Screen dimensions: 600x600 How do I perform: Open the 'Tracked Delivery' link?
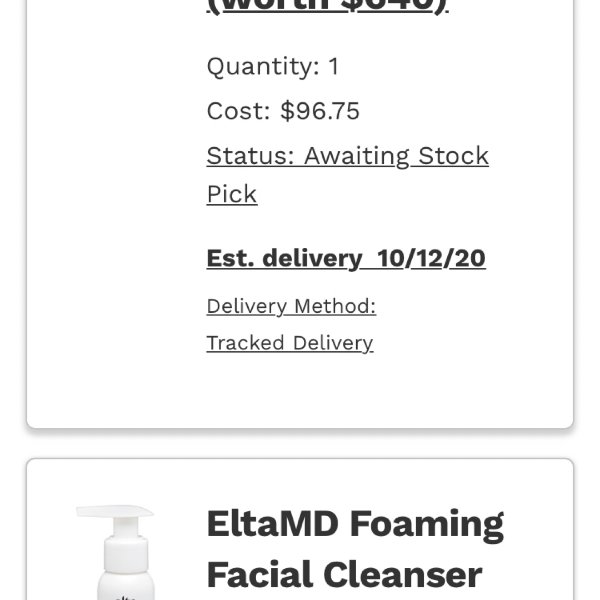(290, 343)
